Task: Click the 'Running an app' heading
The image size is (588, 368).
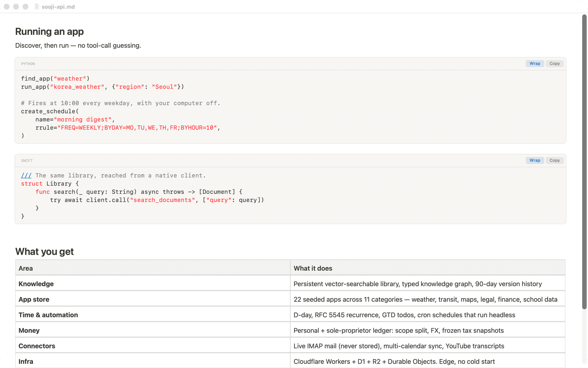Action: [x=49, y=31]
